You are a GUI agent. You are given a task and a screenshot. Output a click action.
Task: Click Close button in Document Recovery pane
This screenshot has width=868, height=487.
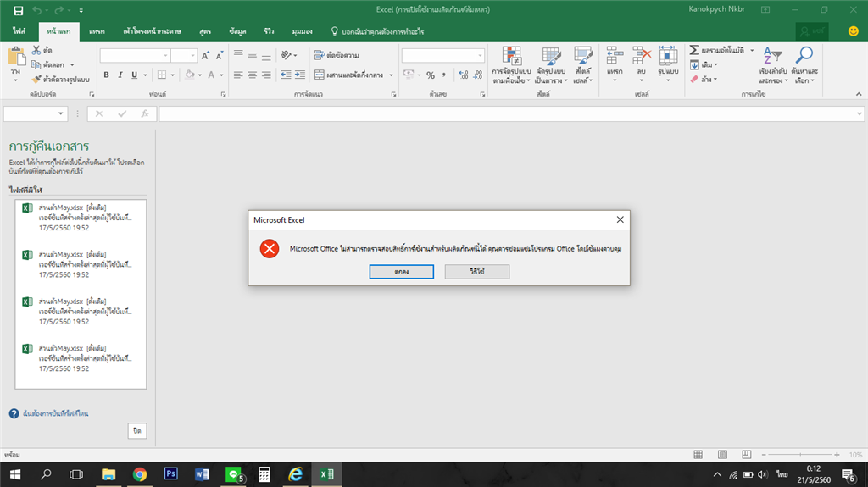[137, 430]
